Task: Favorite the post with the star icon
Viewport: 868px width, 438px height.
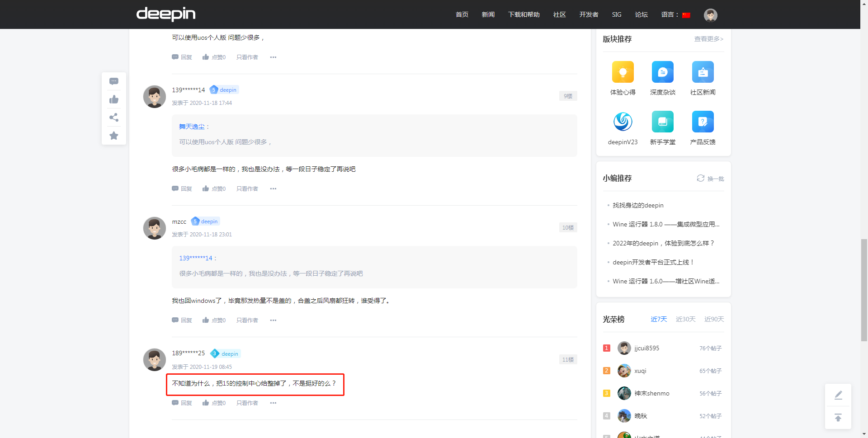Action: [114, 136]
